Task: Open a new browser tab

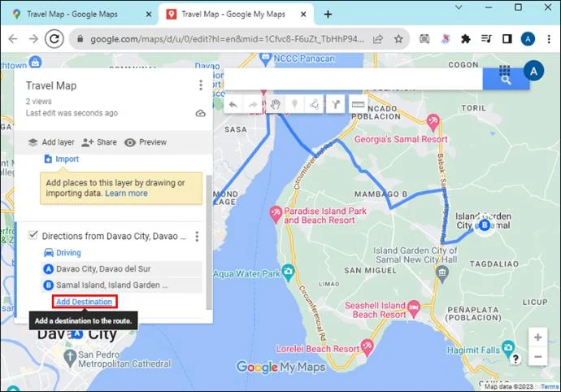Action: 328,15
